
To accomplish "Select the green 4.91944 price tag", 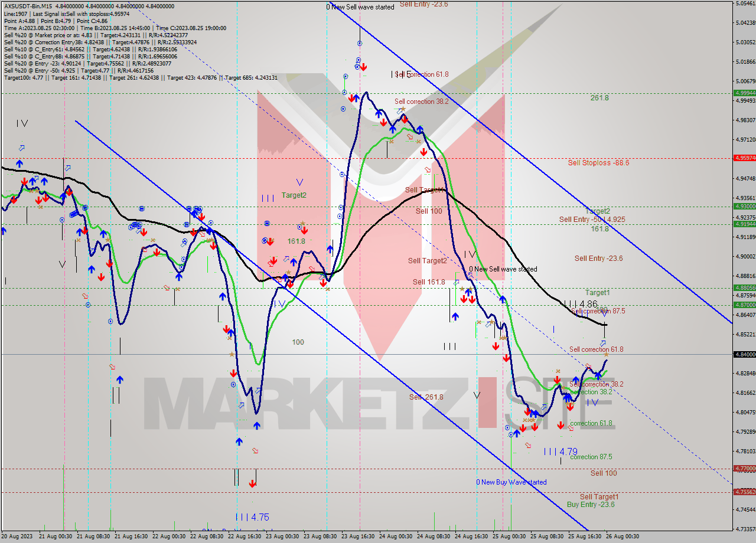I will click(744, 224).
